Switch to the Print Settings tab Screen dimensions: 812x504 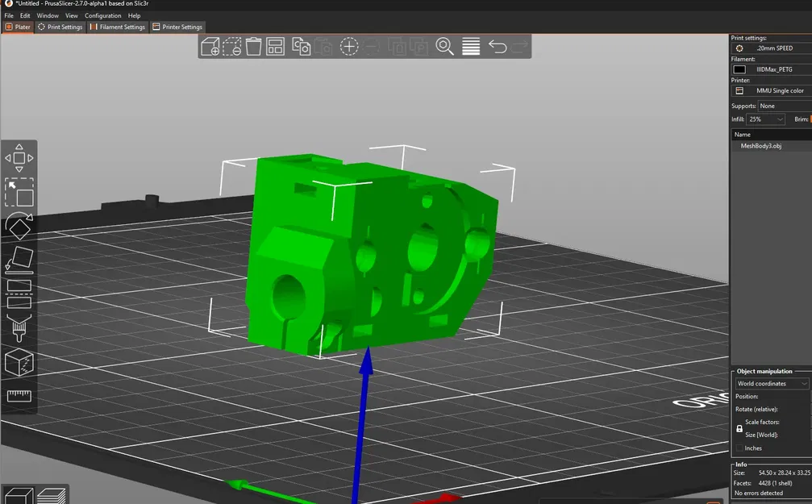[60, 27]
